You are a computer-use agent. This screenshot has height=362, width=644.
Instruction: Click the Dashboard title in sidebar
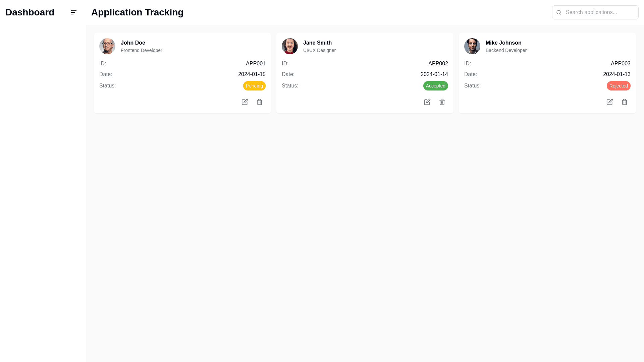(x=30, y=12)
